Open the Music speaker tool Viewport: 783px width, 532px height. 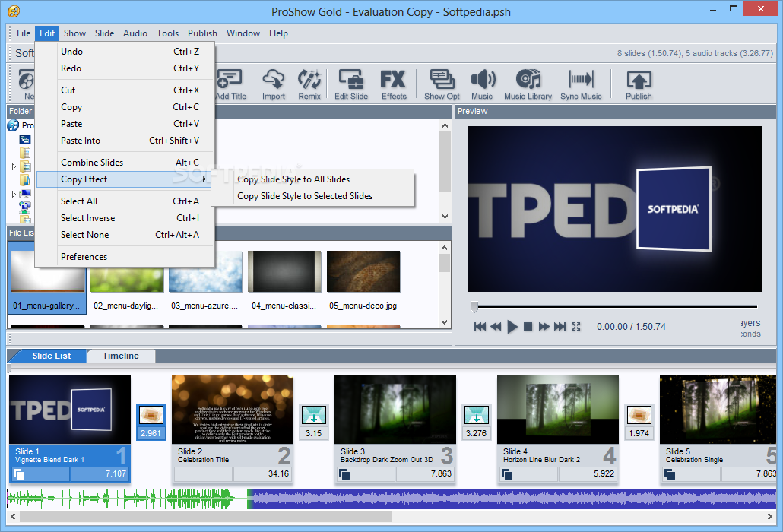point(482,84)
